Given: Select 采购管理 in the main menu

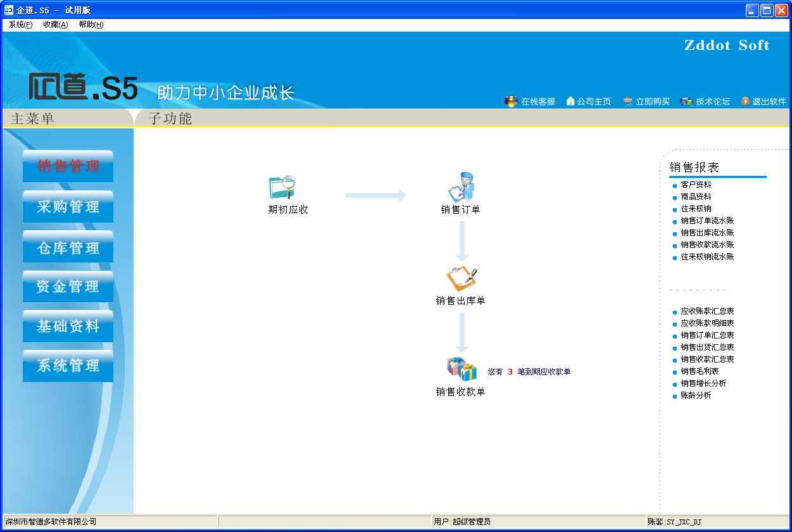Looking at the screenshot, I should click(68, 207).
